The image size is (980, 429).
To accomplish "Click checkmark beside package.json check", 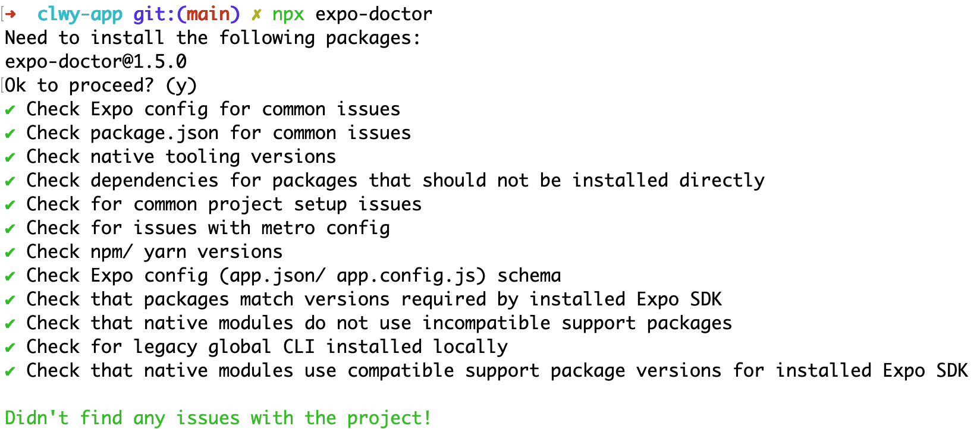I will pyautogui.click(x=10, y=134).
